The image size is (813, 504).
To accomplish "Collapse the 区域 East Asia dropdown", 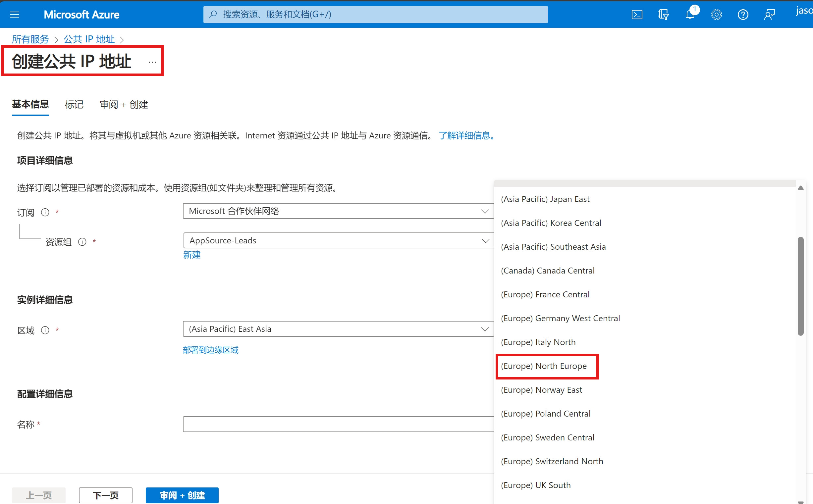I will [x=338, y=329].
